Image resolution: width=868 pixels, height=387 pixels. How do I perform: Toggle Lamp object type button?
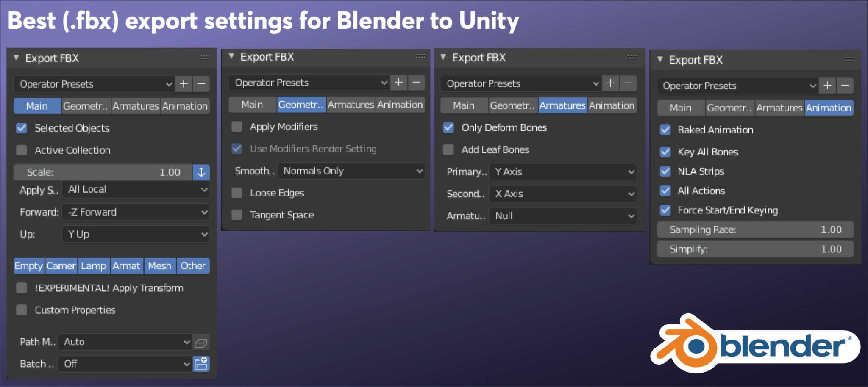(94, 266)
